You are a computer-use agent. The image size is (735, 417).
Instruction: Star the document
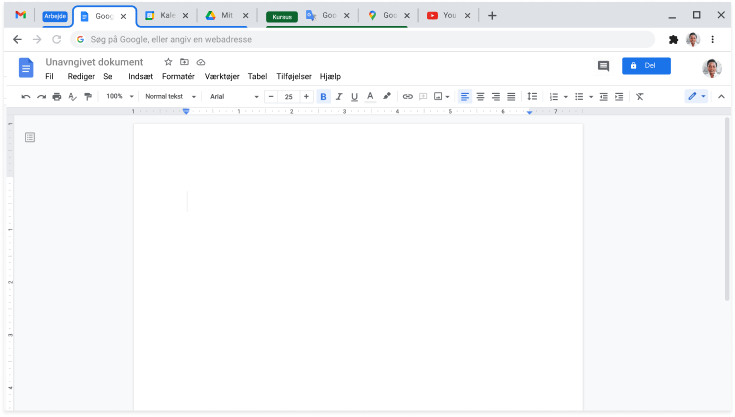[x=168, y=62]
